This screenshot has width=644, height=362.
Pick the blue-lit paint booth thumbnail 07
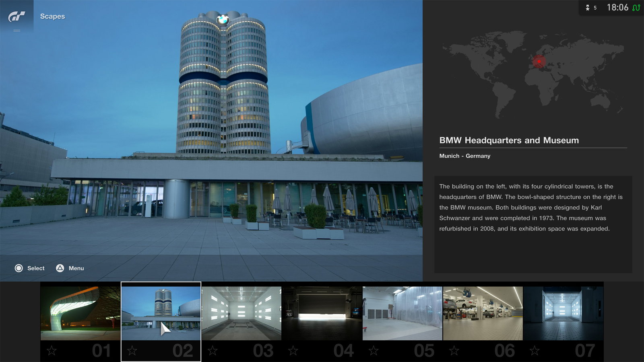point(563,313)
